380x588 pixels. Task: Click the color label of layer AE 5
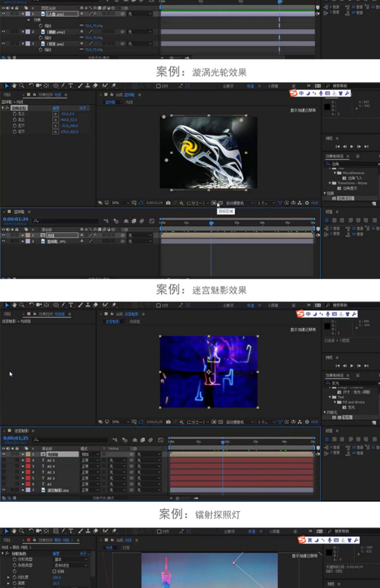(28, 460)
